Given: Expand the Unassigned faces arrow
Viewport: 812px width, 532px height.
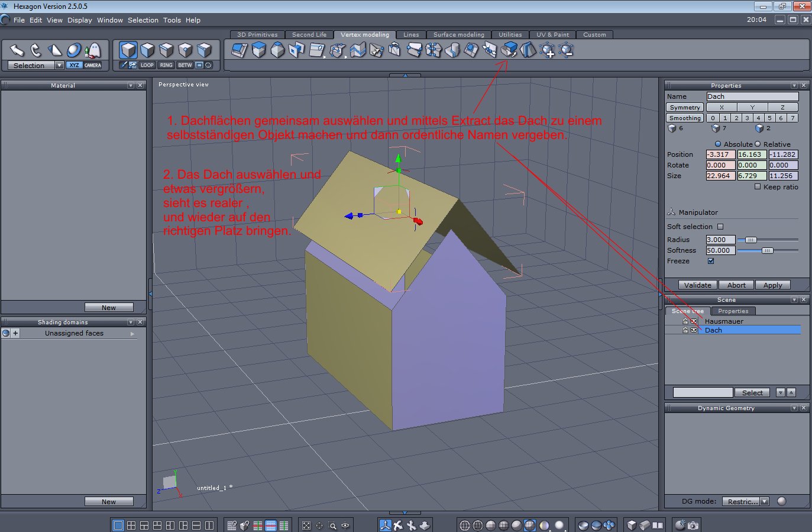Looking at the screenshot, I should (x=132, y=334).
